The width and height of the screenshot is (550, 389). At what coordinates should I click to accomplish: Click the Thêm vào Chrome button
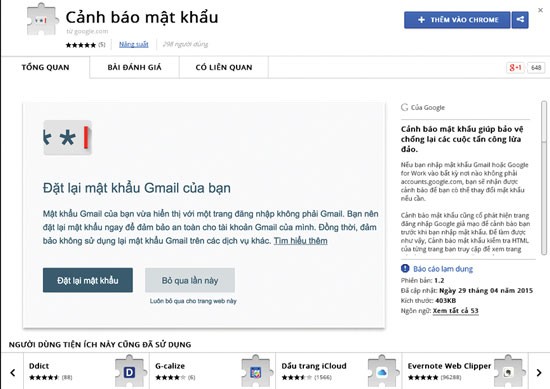[x=457, y=20]
